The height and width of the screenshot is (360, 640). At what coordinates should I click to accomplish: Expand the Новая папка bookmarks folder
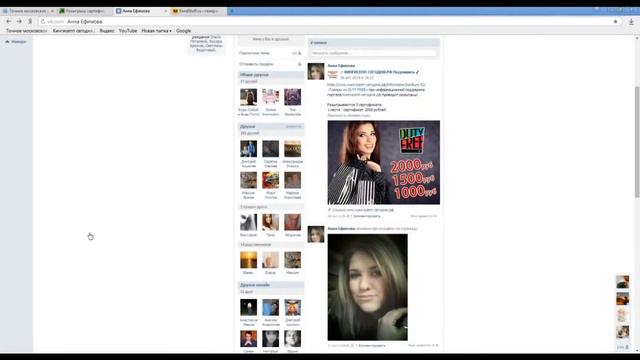click(156, 31)
